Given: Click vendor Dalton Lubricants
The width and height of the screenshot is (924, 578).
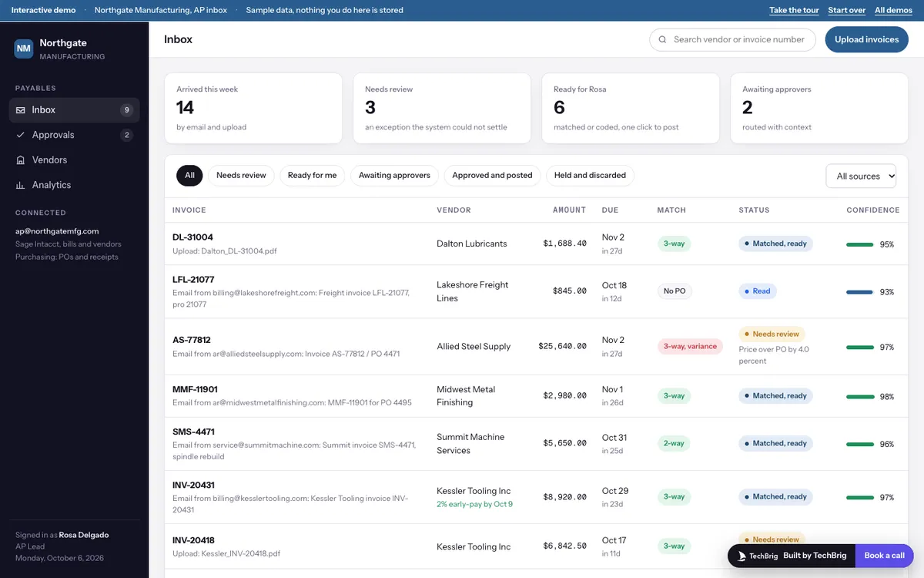Looking at the screenshot, I should (471, 244).
